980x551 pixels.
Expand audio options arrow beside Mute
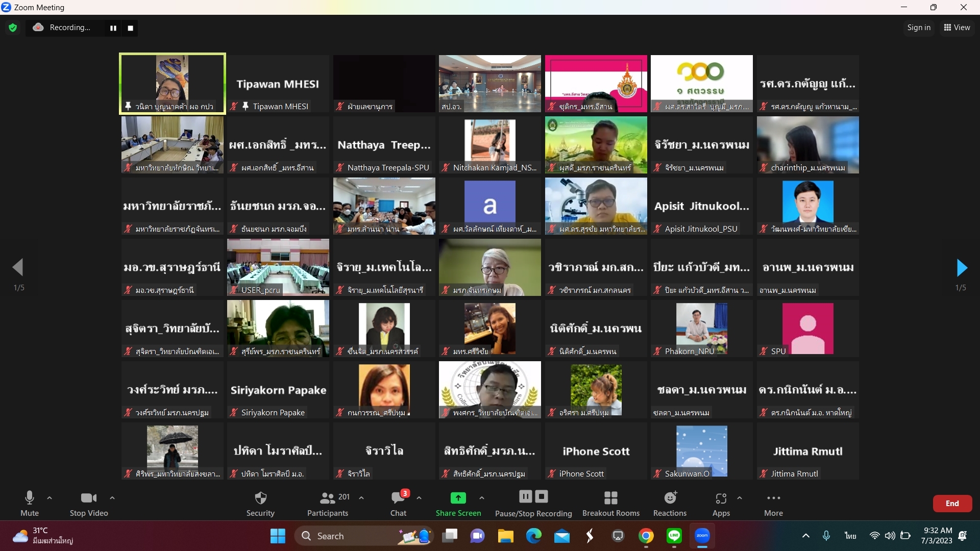50,498
